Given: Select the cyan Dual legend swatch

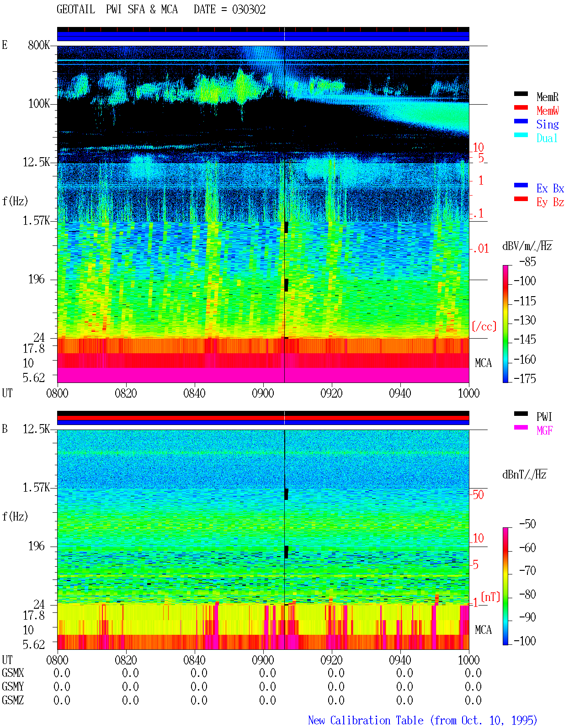Looking at the screenshot, I should pos(521,135).
